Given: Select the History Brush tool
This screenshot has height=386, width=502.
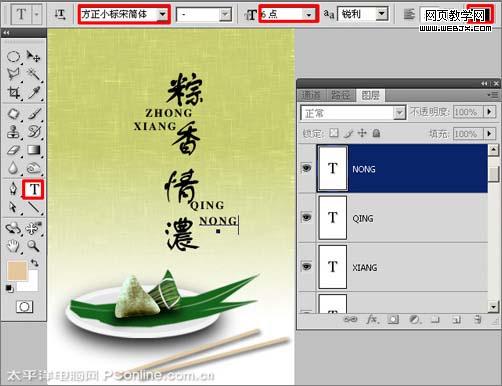Looking at the screenshot, I should pos(33,132).
